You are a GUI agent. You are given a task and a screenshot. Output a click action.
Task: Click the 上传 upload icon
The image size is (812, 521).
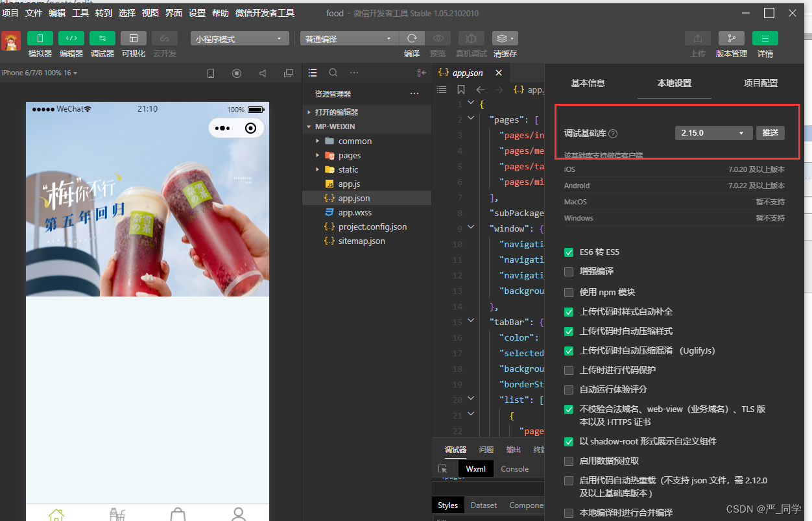coord(698,38)
